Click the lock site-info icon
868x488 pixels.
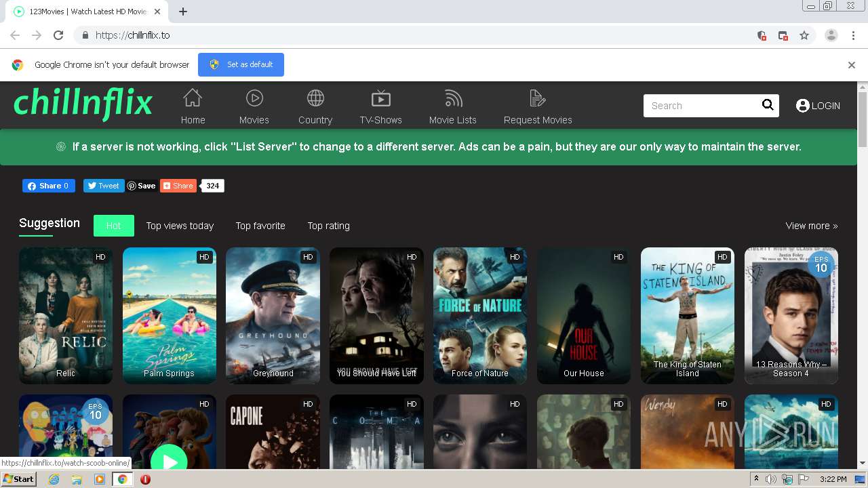[85, 35]
